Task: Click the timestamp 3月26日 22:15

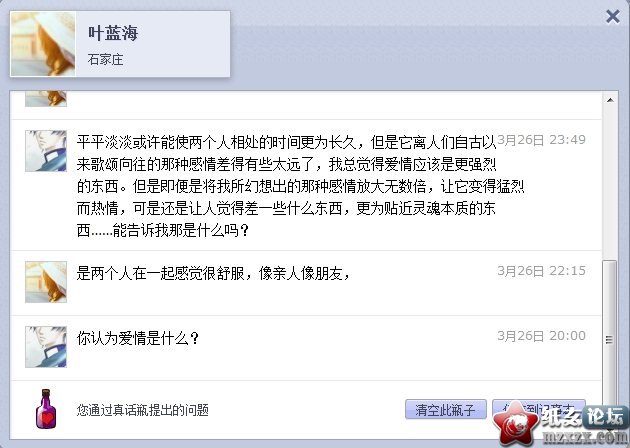Action: [x=541, y=270]
